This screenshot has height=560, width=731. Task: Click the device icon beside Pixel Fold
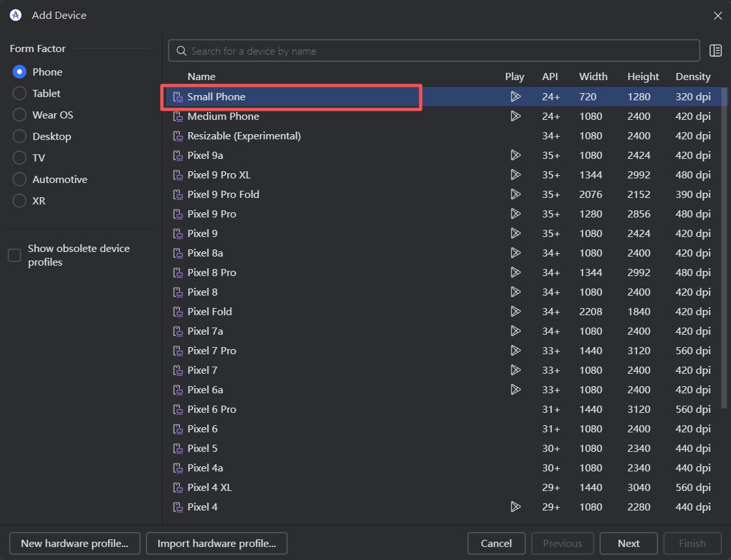[178, 312]
